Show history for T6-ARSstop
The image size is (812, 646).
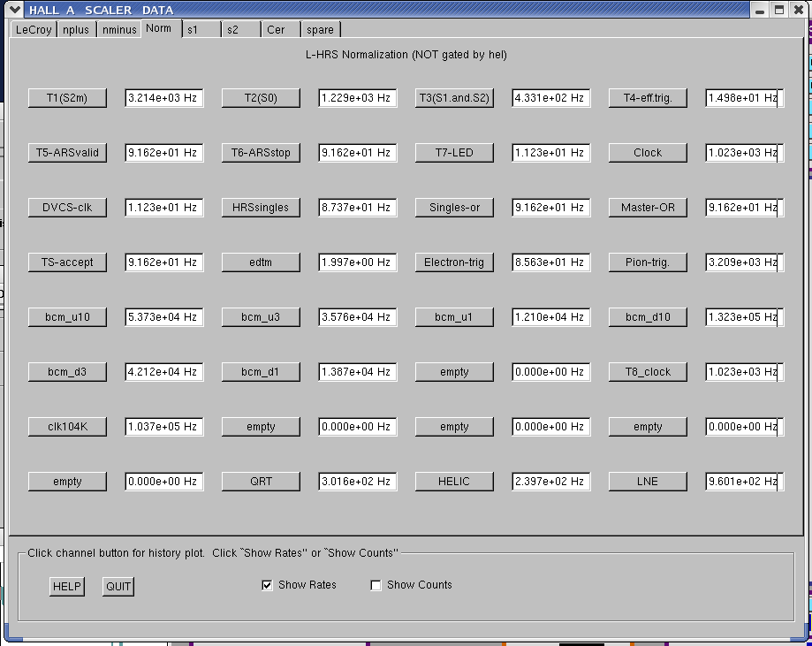261,153
